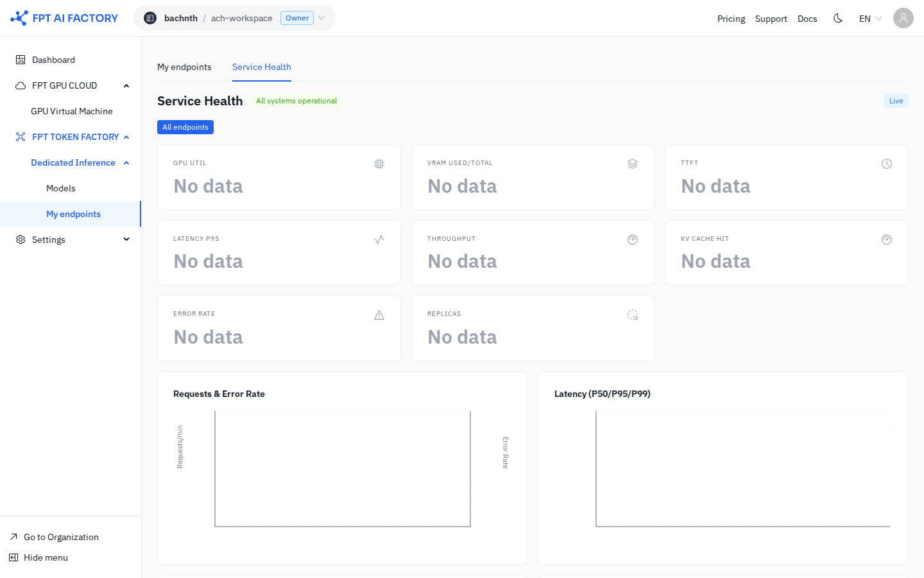Click the Owner role badge

click(x=297, y=18)
